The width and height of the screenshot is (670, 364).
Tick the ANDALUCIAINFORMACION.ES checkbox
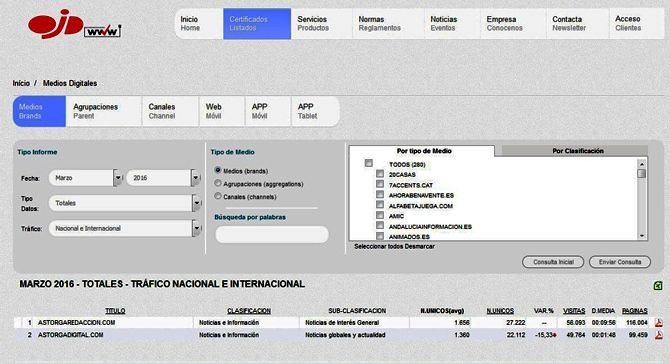tap(380, 225)
